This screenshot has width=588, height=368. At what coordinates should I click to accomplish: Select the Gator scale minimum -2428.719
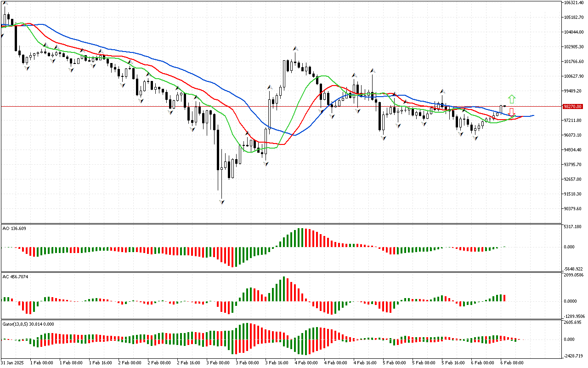[x=573, y=356]
